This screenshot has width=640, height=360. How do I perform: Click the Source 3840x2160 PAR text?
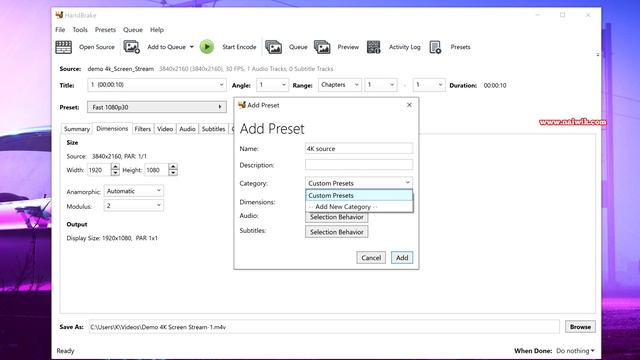(107, 156)
